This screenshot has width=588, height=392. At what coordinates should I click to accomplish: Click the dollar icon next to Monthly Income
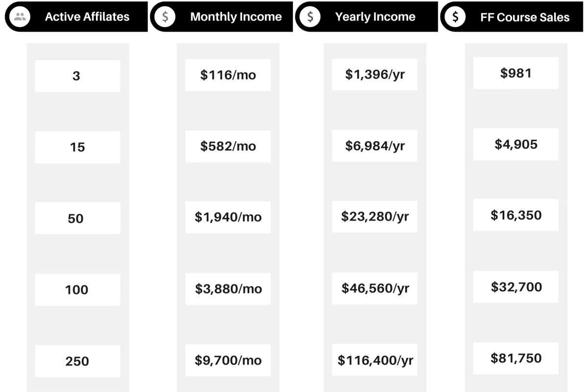coord(165,17)
